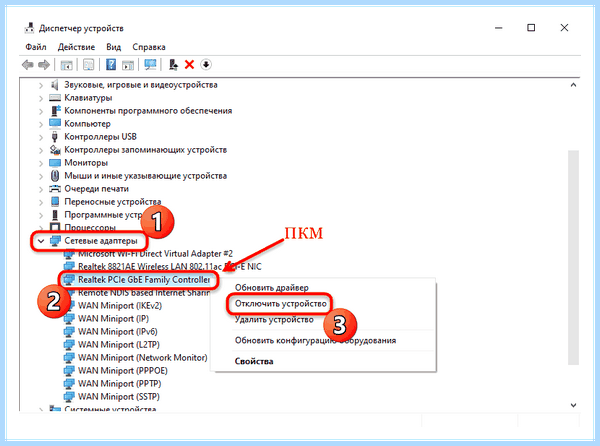Collapse the Сетевые адаптеры node chevron

pyautogui.click(x=41, y=241)
